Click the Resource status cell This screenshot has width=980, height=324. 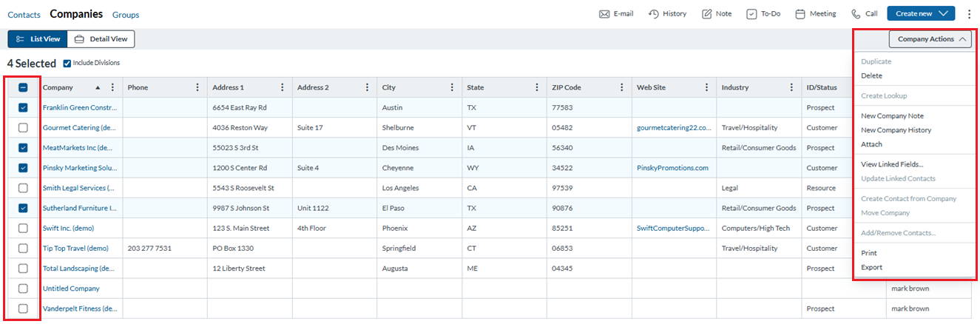coord(821,188)
